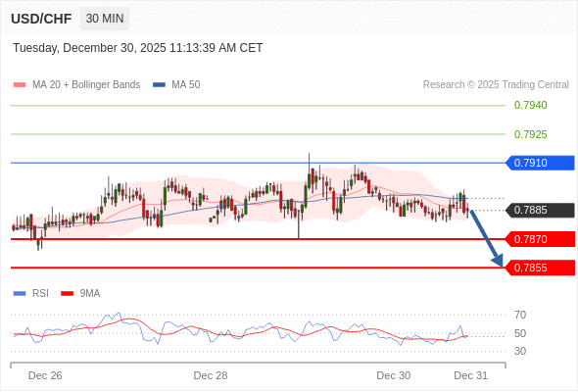
Task: Click the red 0.7855 target price tag
Action: [x=539, y=268]
